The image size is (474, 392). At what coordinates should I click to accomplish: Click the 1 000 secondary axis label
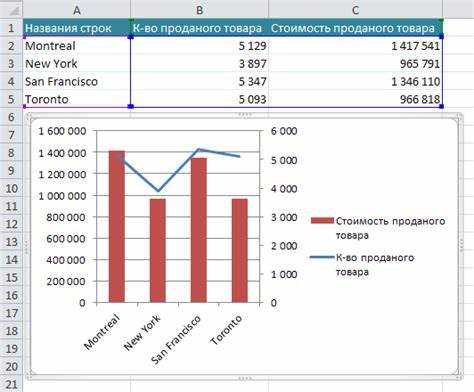pos(284,274)
